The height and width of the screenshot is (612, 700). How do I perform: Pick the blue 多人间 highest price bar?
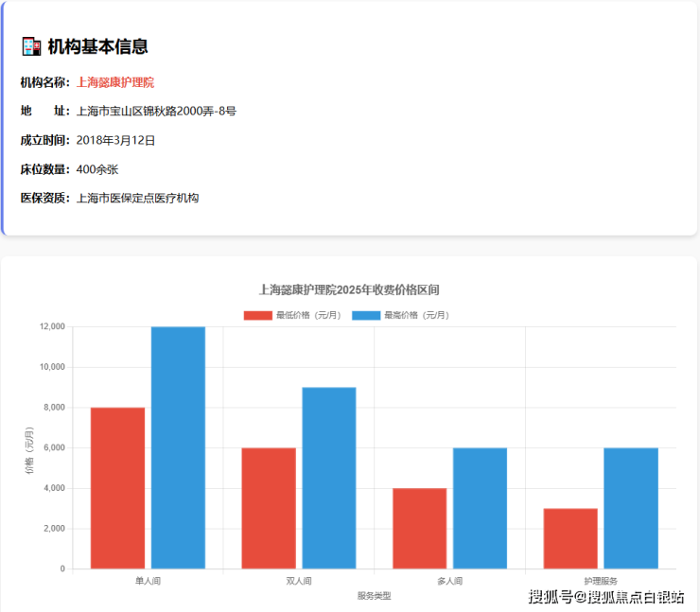click(x=480, y=508)
